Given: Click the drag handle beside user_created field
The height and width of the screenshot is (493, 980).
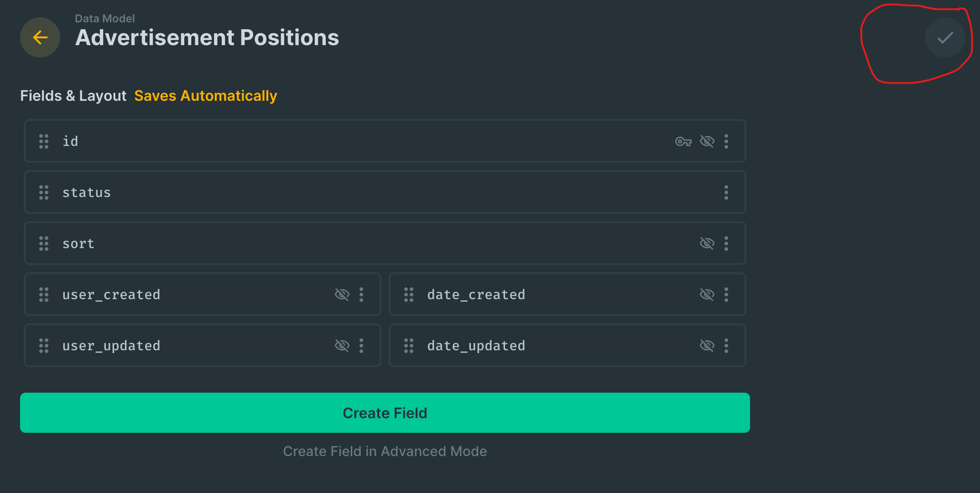Looking at the screenshot, I should [x=44, y=295].
